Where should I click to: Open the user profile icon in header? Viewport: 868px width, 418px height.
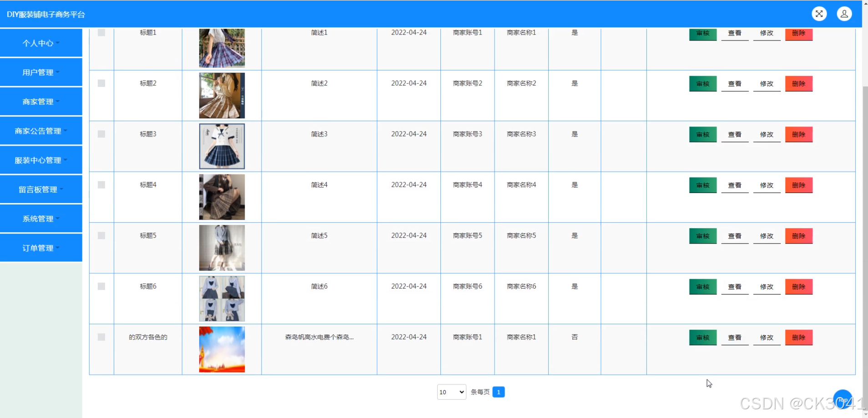pyautogui.click(x=844, y=14)
